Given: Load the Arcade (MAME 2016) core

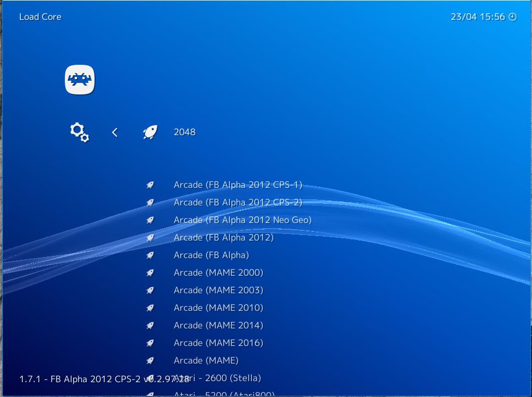Looking at the screenshot, I should [x=219, y=343].
